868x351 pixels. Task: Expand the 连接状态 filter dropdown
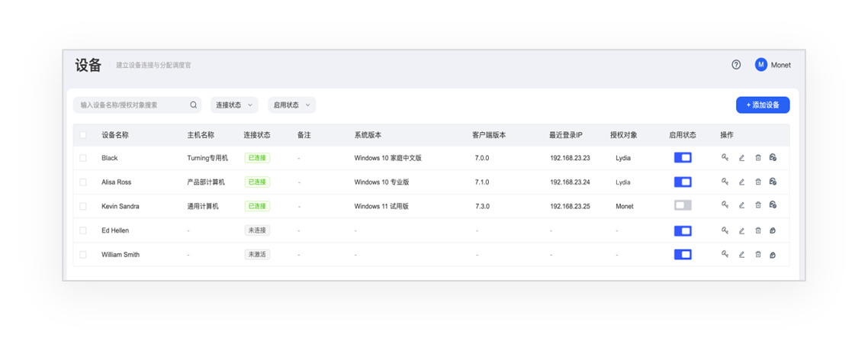coord(234,105)
